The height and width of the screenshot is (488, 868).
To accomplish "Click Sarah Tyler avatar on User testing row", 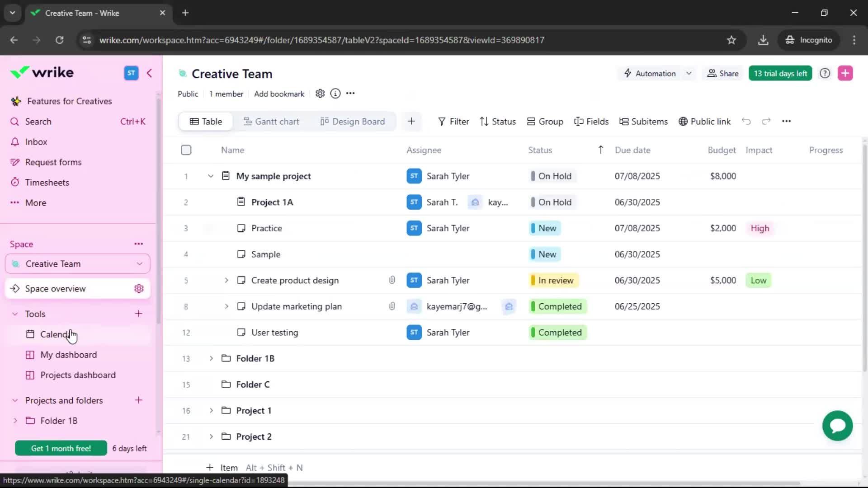I will (414, 333).
